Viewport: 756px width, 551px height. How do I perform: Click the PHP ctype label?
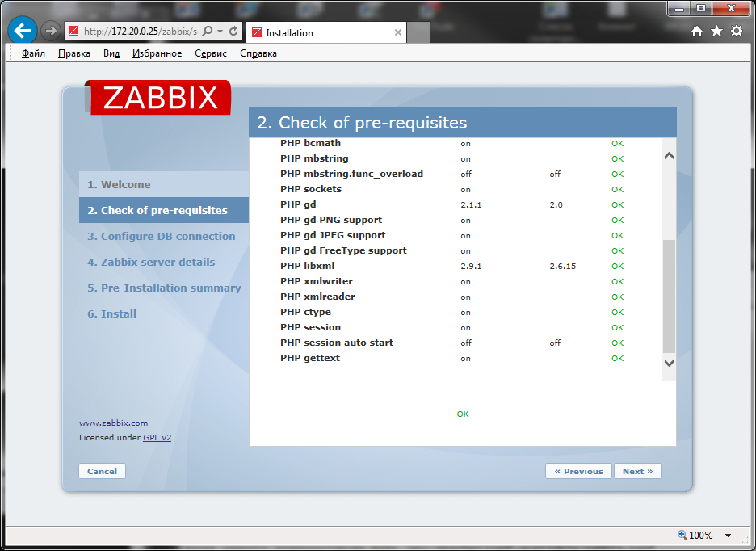305,312
